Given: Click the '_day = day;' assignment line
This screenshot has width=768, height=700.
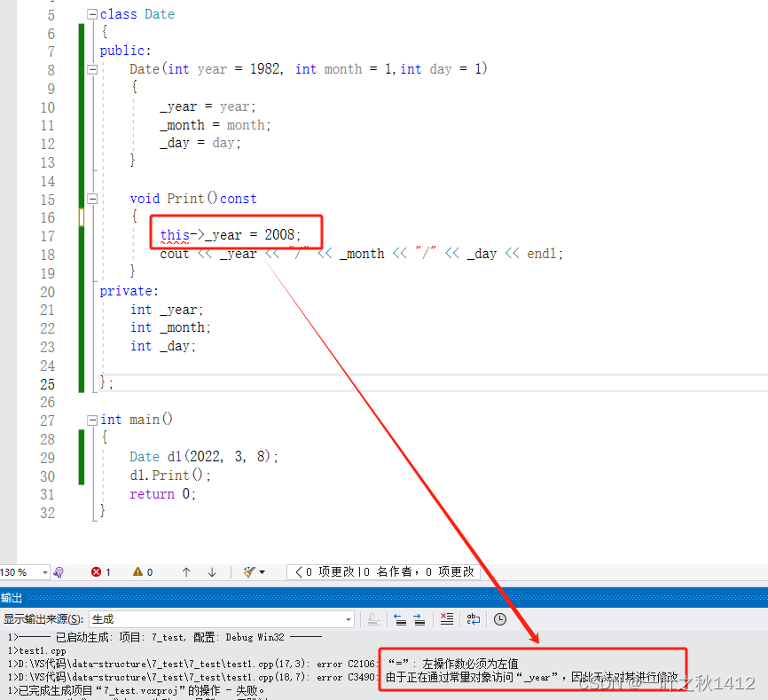Looking at the screenshot, I should coord(200,144).
